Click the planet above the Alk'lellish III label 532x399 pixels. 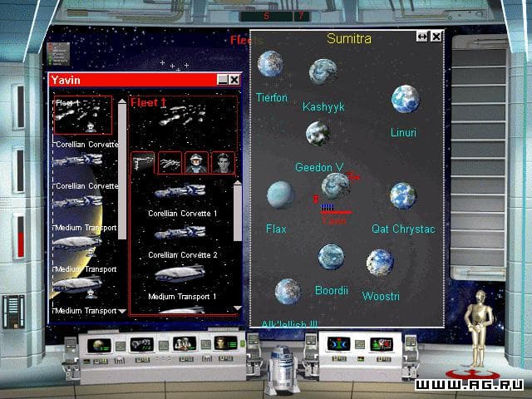coord(288,292)
